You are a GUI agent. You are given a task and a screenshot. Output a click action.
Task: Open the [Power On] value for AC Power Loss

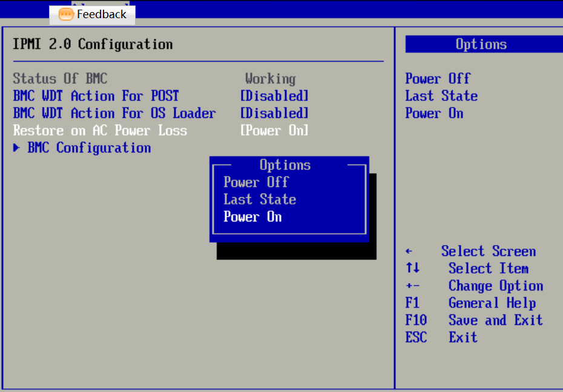(x=274, y=131)
